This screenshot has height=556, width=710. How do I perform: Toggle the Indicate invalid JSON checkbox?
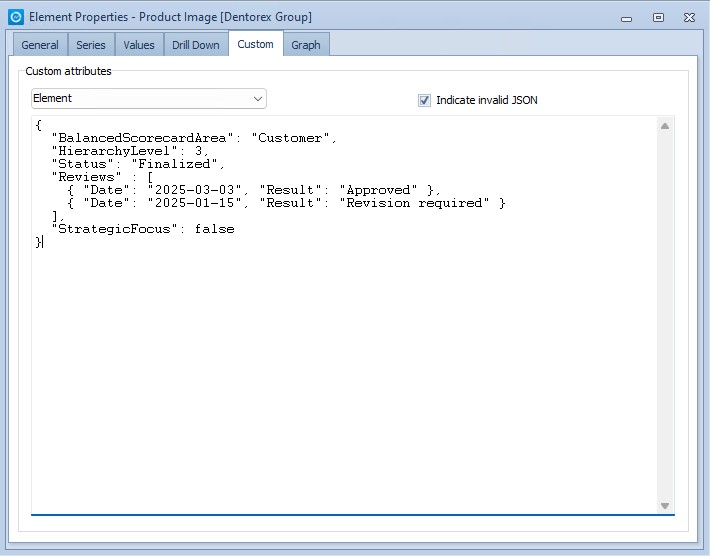tap(424, 100)
